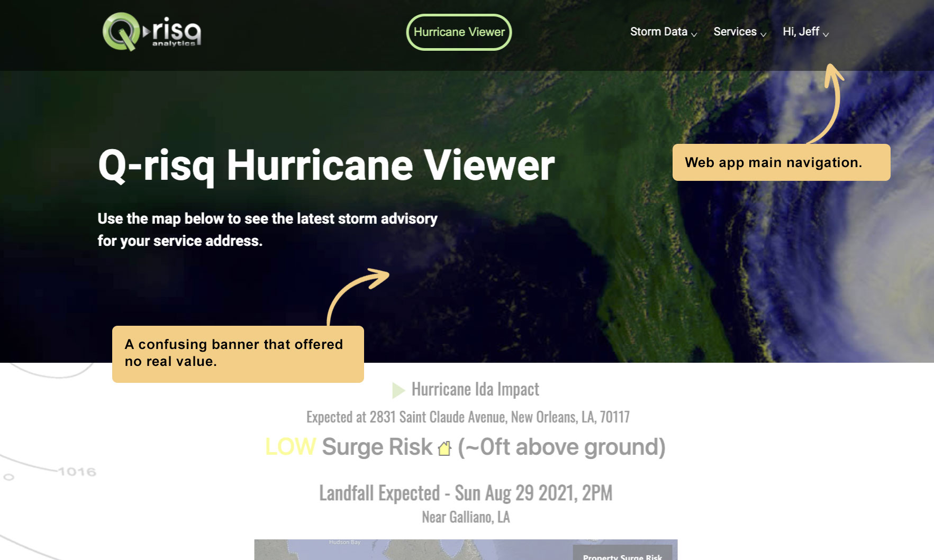Click the Landfall Expected date line
Image resolution: width=934 pixels, height=560 pixels.
pos(466,493)
